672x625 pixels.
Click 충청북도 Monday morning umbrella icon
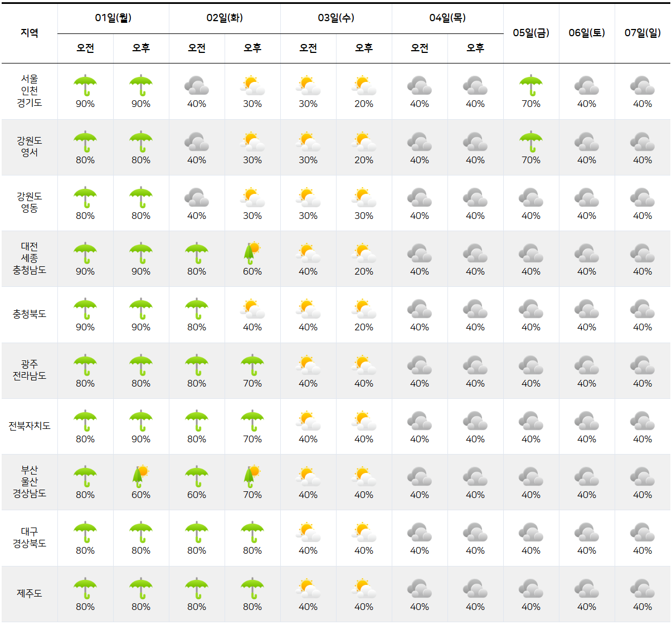pyautogui.click(x=85, y=309)
